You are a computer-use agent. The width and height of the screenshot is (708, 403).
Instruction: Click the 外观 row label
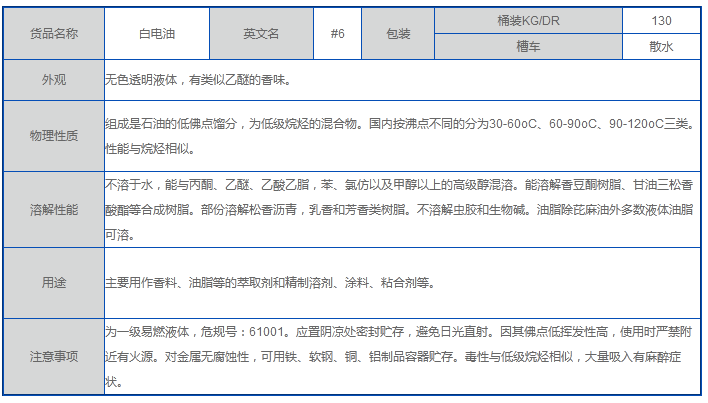[54, 80]
